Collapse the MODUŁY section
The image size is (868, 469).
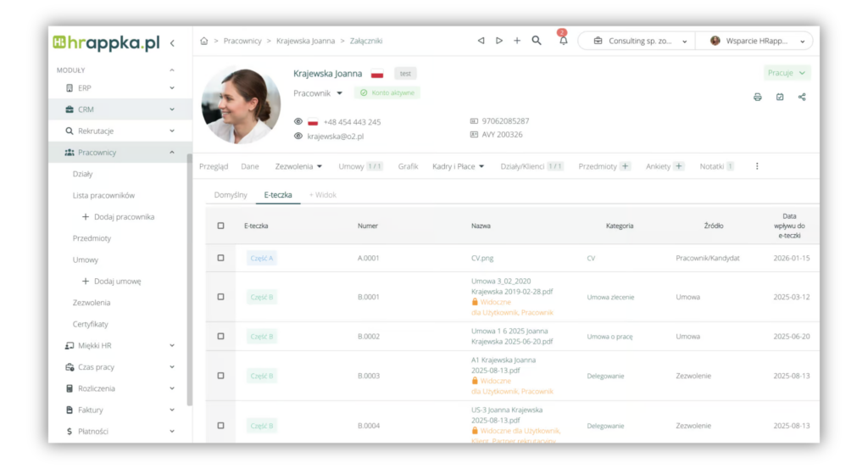point(171,70)
